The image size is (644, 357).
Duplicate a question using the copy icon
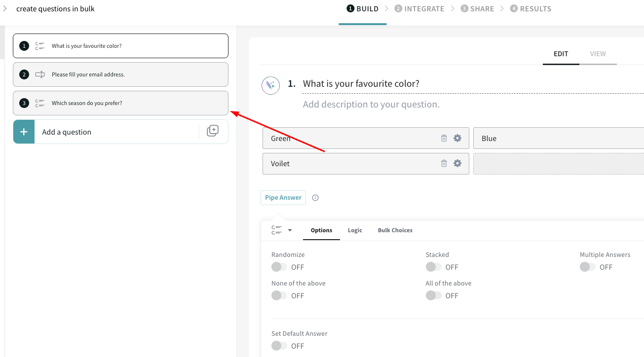[x=212, y=131]
